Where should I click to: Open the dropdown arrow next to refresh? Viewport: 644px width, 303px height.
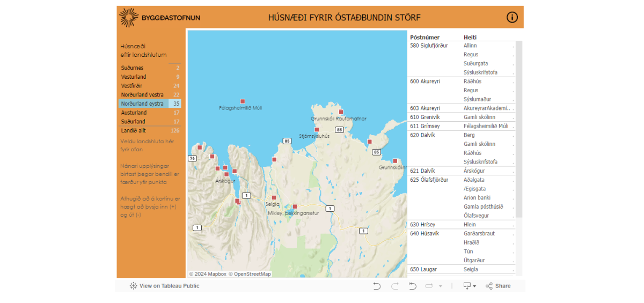pos(441,286)
